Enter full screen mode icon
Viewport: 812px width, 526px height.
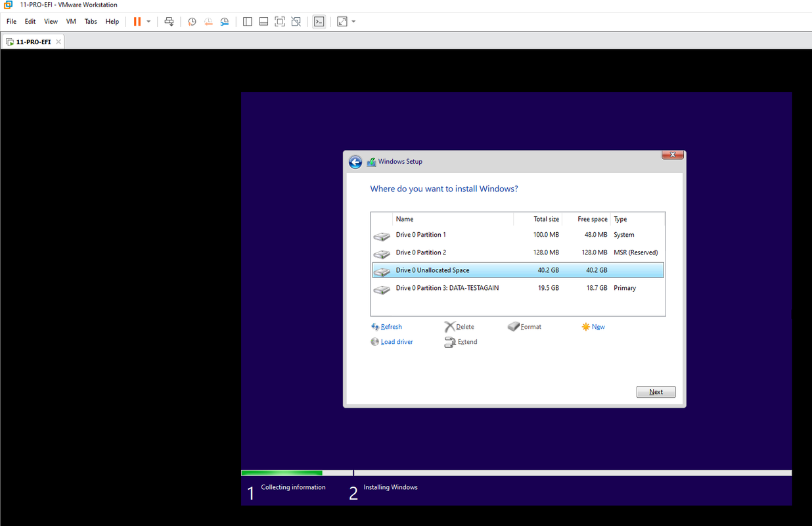coord(280,22)
